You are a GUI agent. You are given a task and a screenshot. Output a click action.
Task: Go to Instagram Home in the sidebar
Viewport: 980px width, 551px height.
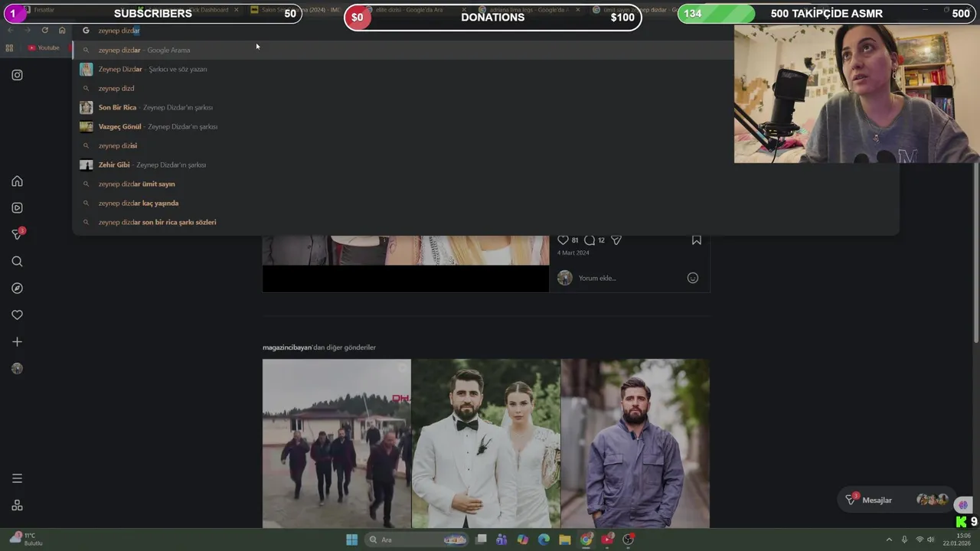17,181
